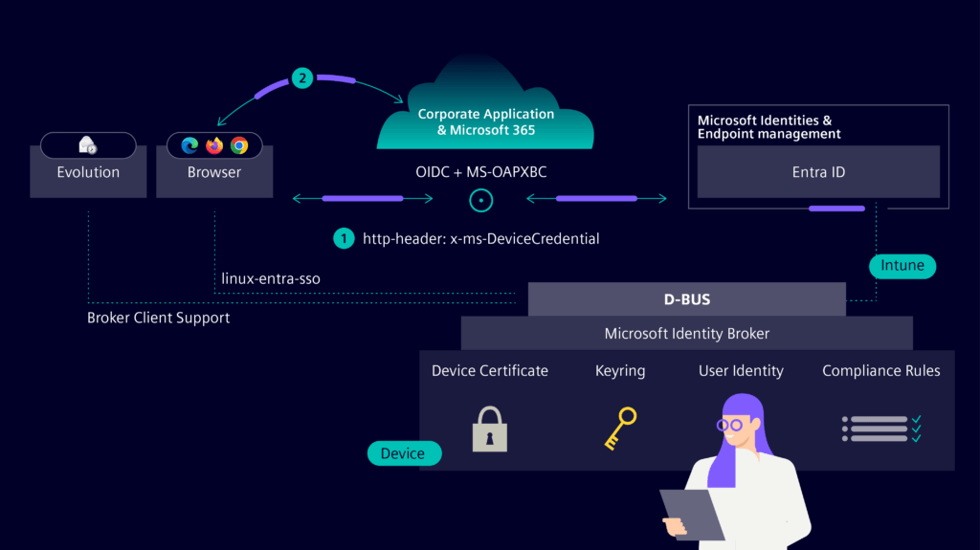Click the 'OIDC + MS-OAPXBC' text
The image size is (980, 550).
(481, 172)
